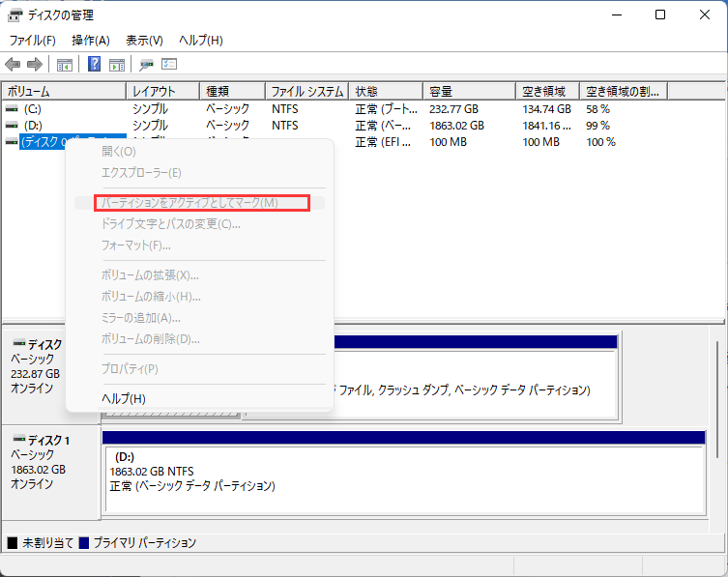Choose ヘルプ(H) in the context menu
The width and height of the screenshot is (728, 577).
coord(123,398)
